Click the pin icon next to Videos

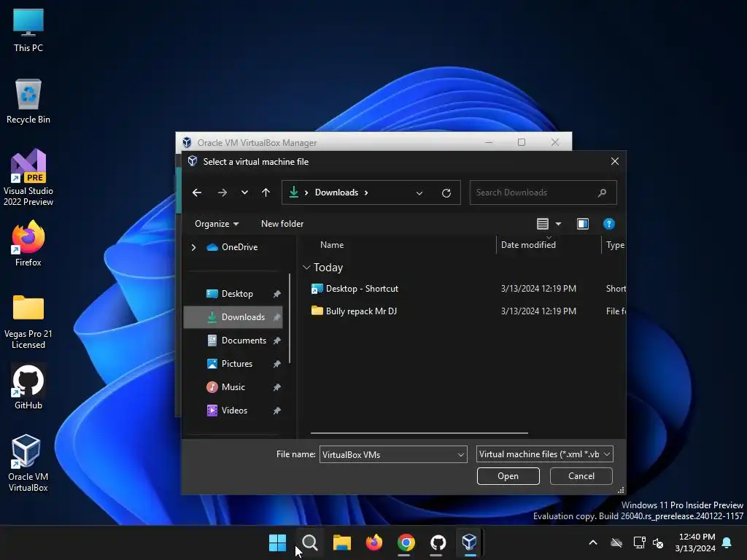(x=276, y=411)
